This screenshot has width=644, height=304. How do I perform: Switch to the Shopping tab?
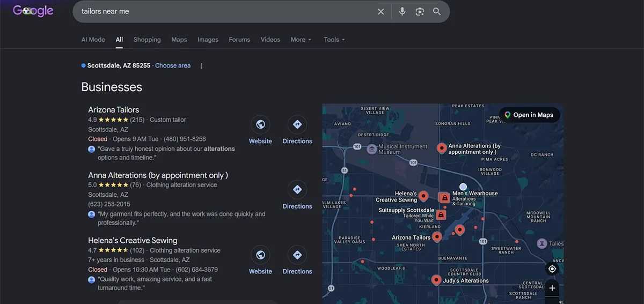tap(147, 40)
